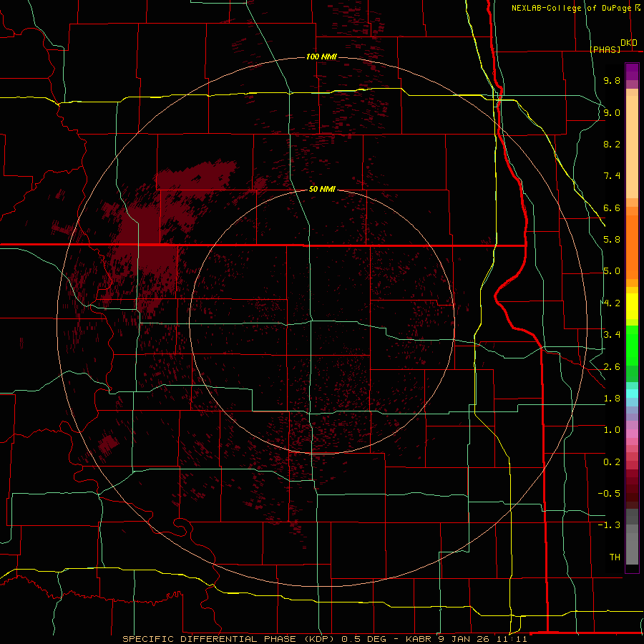This screenshot has width=644, height=644.
Task: Click the light peach segment of the color bar
Action: coord(632,147)
